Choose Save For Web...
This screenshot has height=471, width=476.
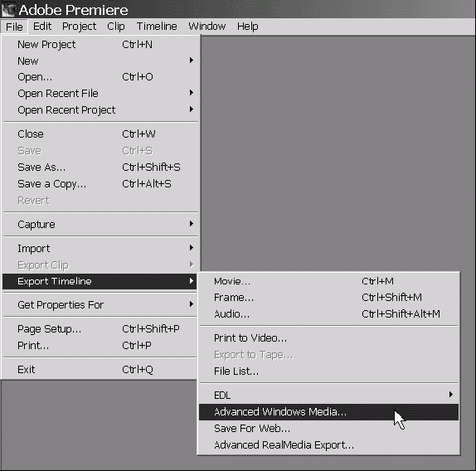pos(328,428)
